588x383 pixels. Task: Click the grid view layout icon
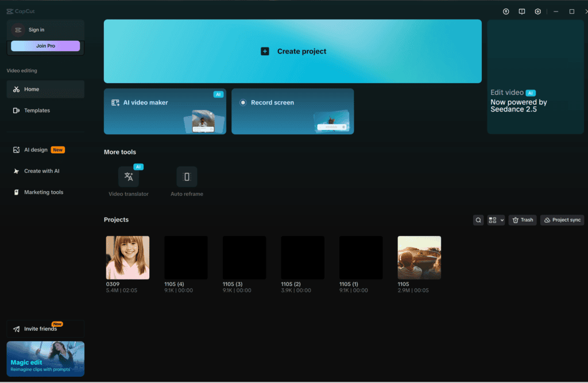tap(492, 220)
